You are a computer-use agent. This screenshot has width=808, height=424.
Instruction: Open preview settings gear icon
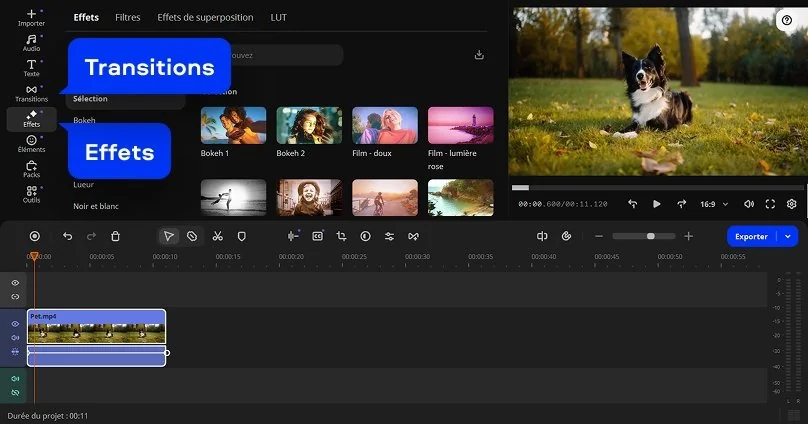point(791,204)
